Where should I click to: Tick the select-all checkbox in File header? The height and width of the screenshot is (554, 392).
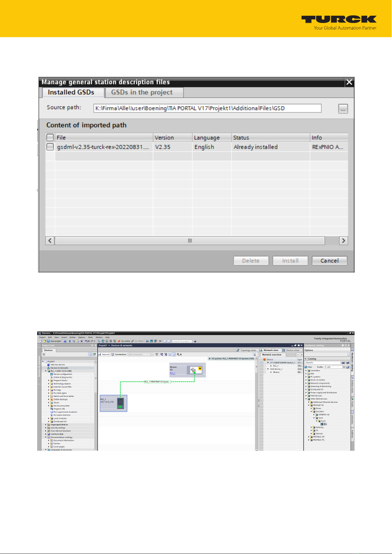[x=50, y=137]
